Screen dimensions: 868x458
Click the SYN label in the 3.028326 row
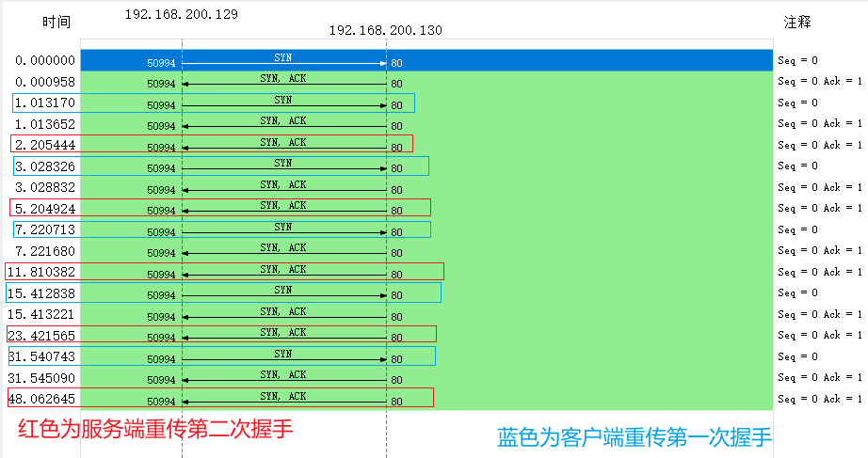tap(282, 164)
